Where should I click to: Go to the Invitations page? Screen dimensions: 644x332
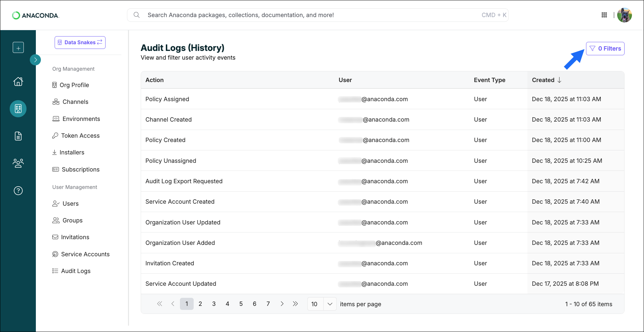75,237
